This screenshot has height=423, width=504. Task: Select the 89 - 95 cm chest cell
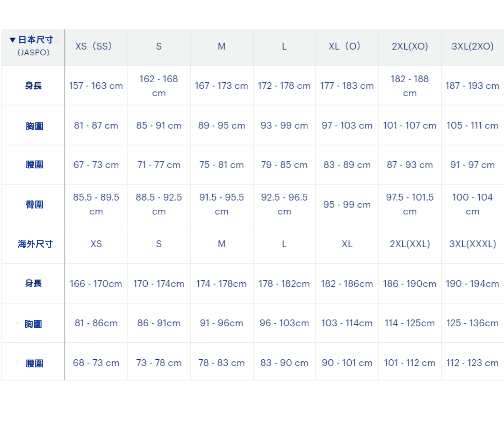click(222, 126)
